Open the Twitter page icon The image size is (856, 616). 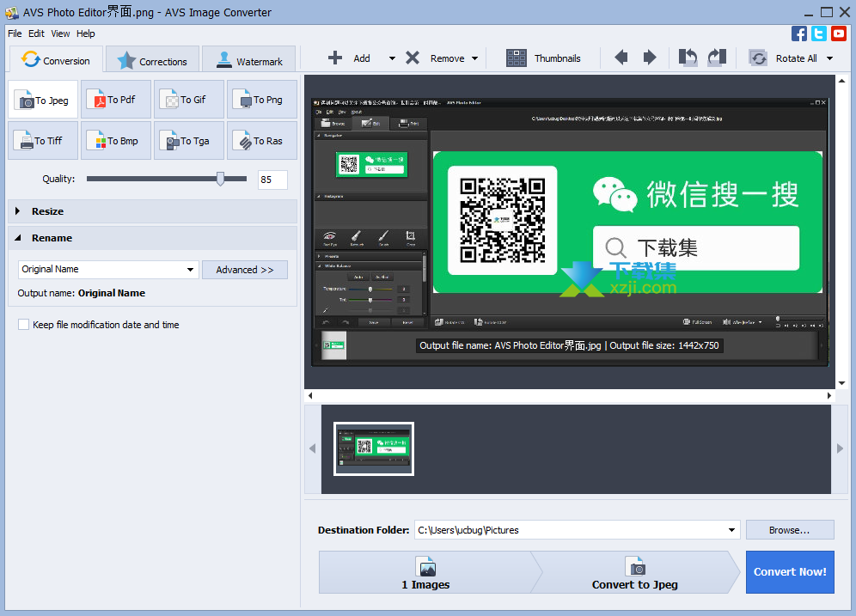[x=819, y=34]
